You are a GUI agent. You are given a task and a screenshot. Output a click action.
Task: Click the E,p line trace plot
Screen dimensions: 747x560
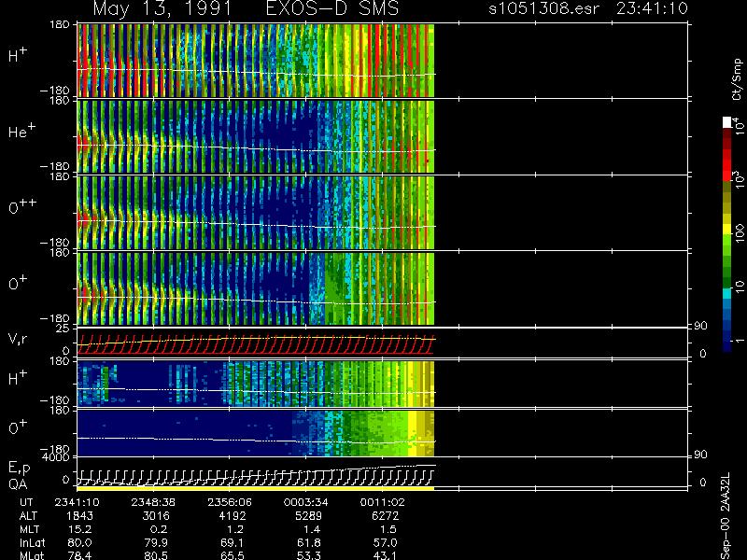[256, 475]
